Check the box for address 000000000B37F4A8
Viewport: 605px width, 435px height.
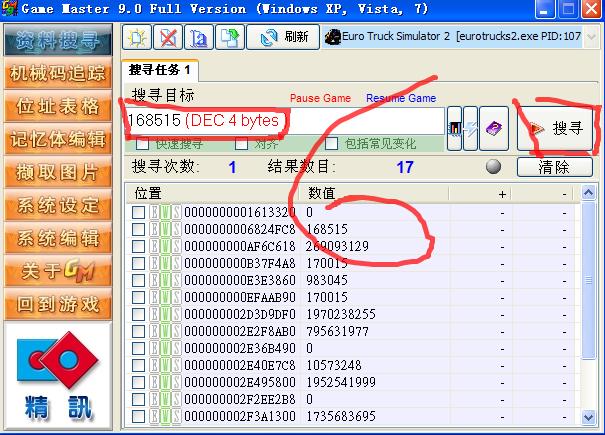click(x=139, y=263)
